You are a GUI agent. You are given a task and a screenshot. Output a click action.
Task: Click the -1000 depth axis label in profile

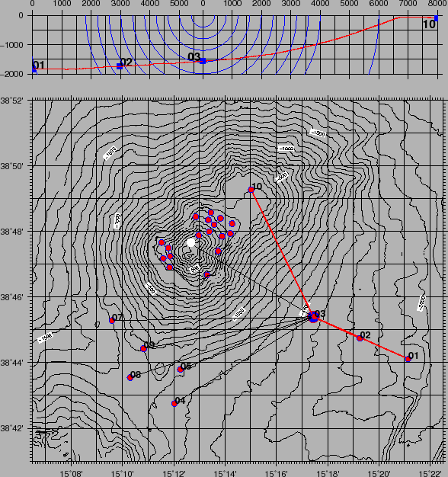click(x=11, y=45)
